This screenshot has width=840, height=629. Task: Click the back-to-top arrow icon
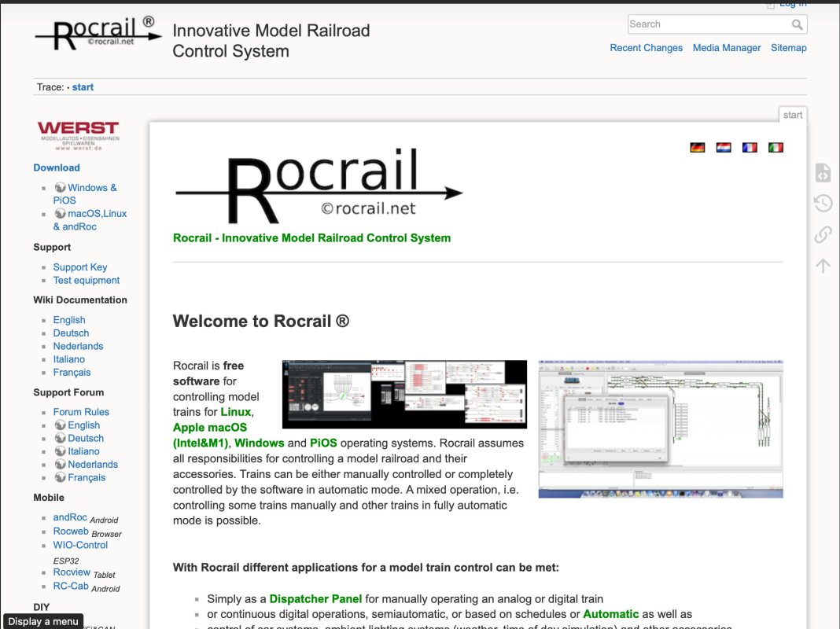pos(822,265)
